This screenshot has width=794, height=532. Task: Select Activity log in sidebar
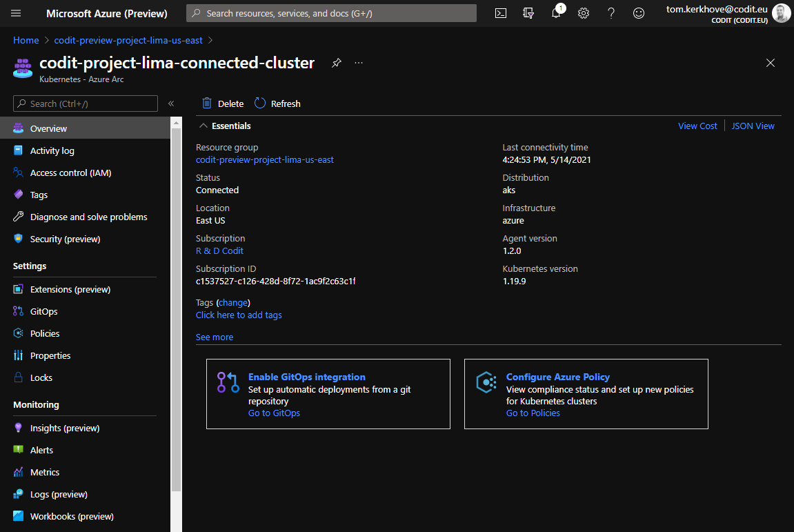click(52, 150)
